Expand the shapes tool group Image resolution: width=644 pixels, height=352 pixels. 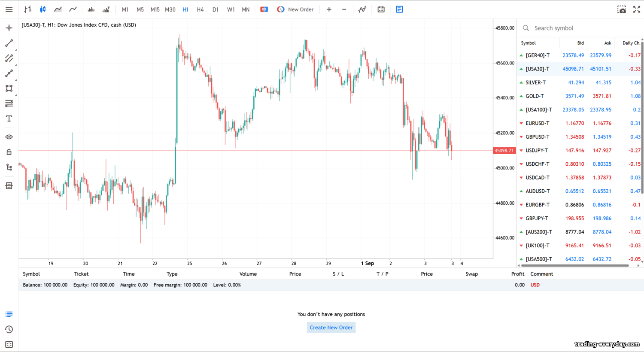click(x=9, y=88)
